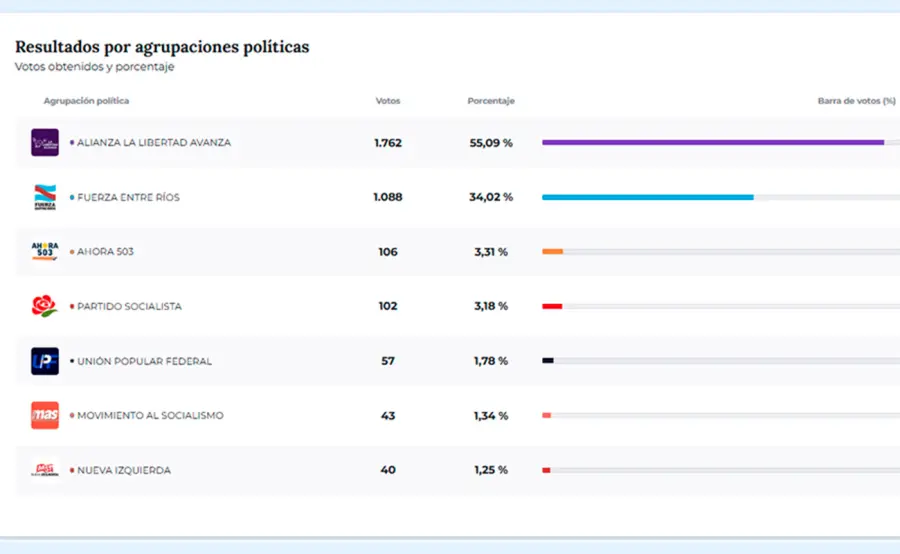
Task: Click the Votos column header
Action: tap(388, 101)
